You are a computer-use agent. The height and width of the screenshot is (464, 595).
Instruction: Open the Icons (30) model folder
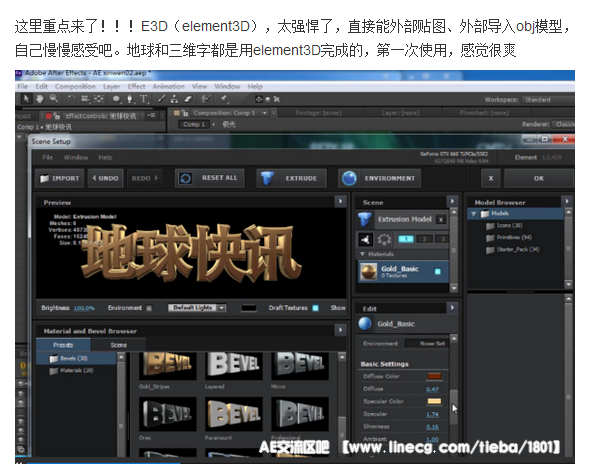[504, 225]
